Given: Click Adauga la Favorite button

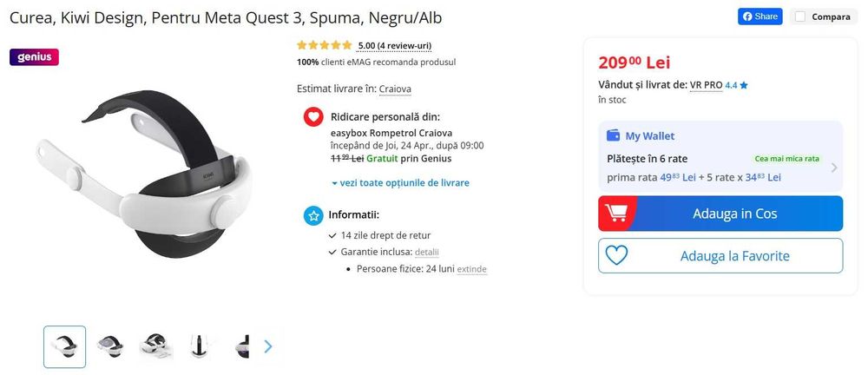Looking at the screenshot, I should click(x=734, y=256).
